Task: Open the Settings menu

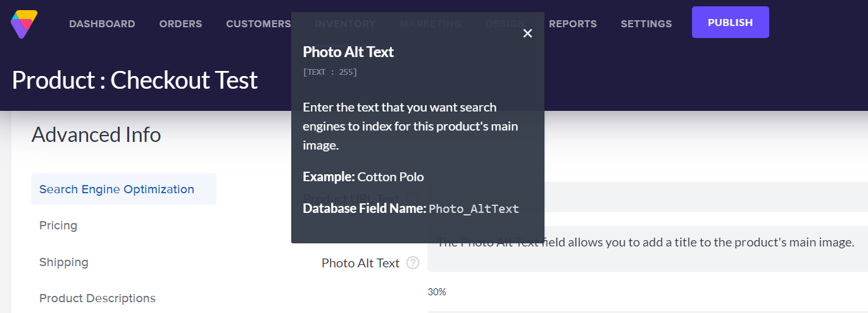Action: (646, 24)
